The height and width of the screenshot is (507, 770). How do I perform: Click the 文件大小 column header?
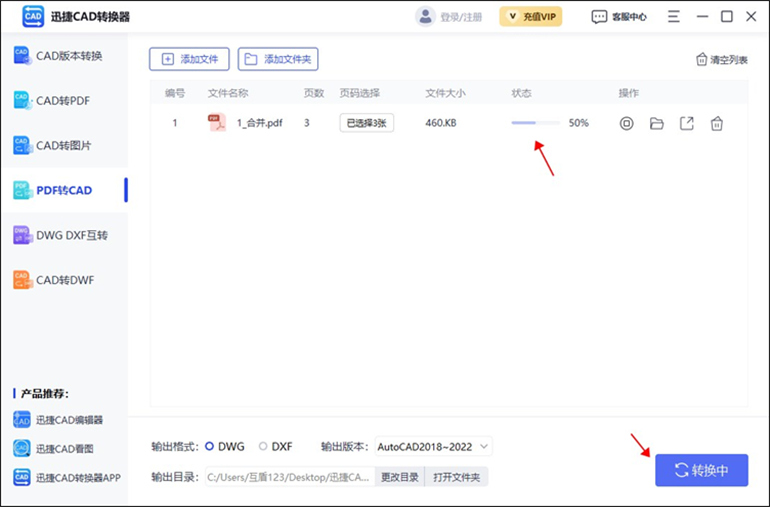445,93
